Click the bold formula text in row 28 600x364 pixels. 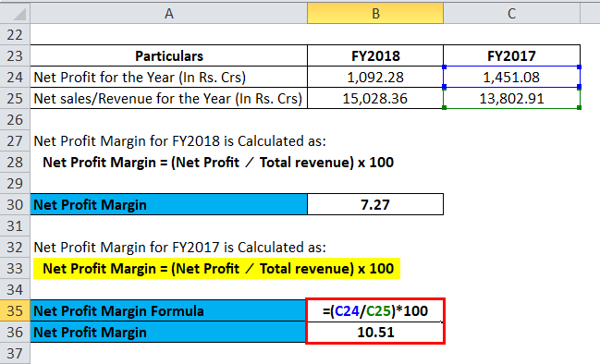pyautogui.click(x=218, y=162)
